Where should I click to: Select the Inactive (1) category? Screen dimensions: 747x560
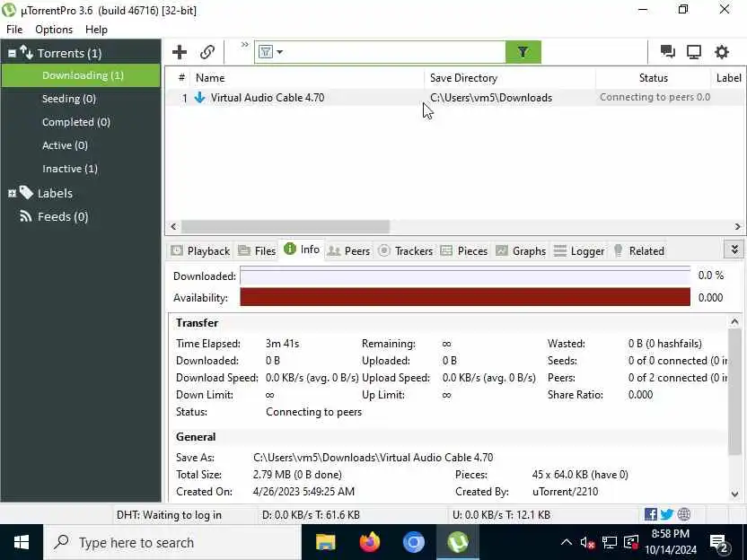tap(70, 169)
